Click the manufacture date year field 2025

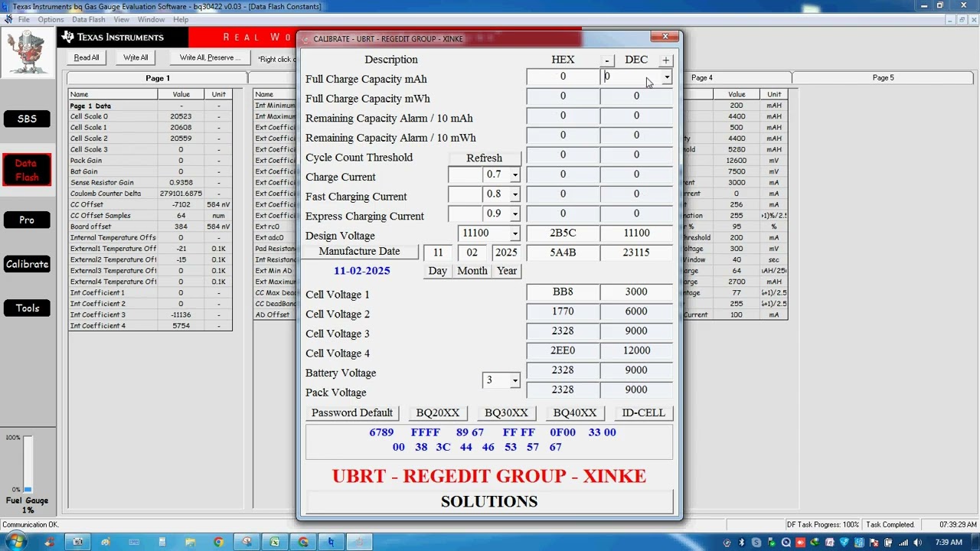pyautogui.click(x=506, y=253)
